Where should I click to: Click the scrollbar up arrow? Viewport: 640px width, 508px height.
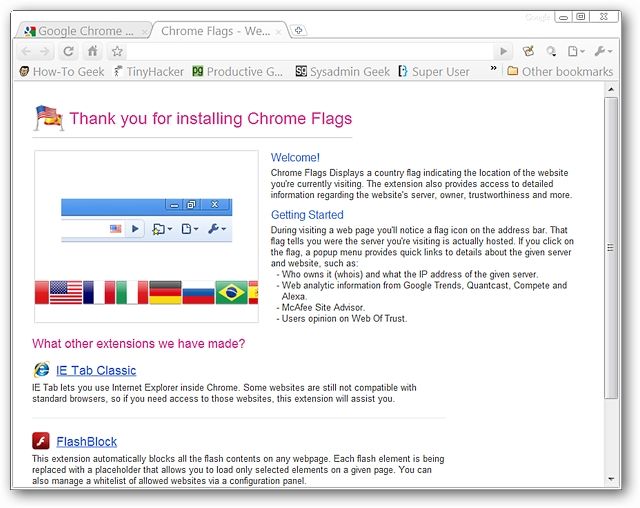pyautogui.click(x=611, y=89)
